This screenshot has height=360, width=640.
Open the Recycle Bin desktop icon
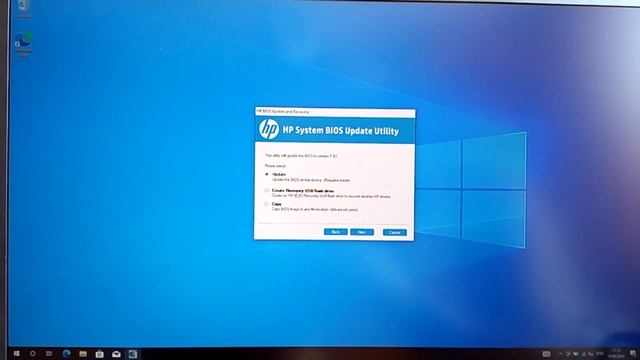pyautogui.click(x=23, y=8)
